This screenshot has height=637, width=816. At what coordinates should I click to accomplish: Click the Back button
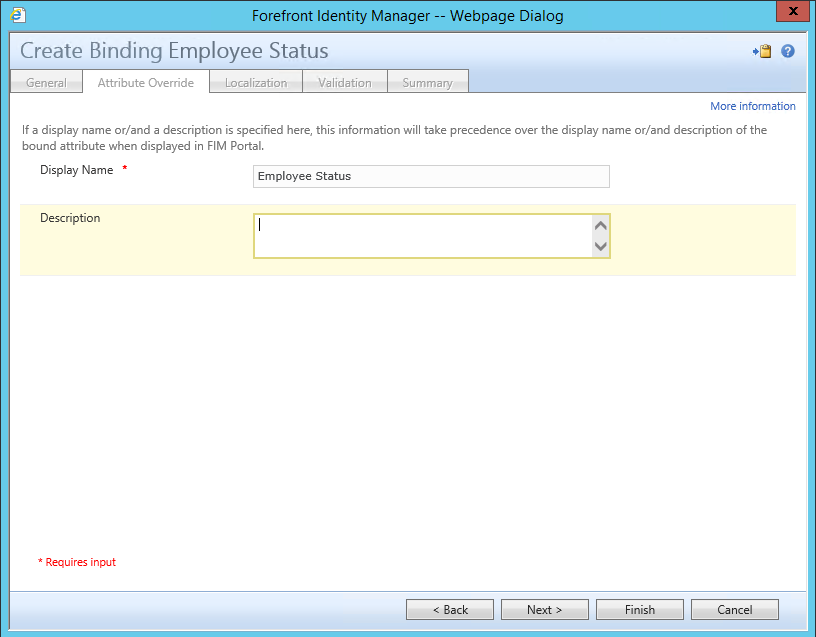(450, 609)
